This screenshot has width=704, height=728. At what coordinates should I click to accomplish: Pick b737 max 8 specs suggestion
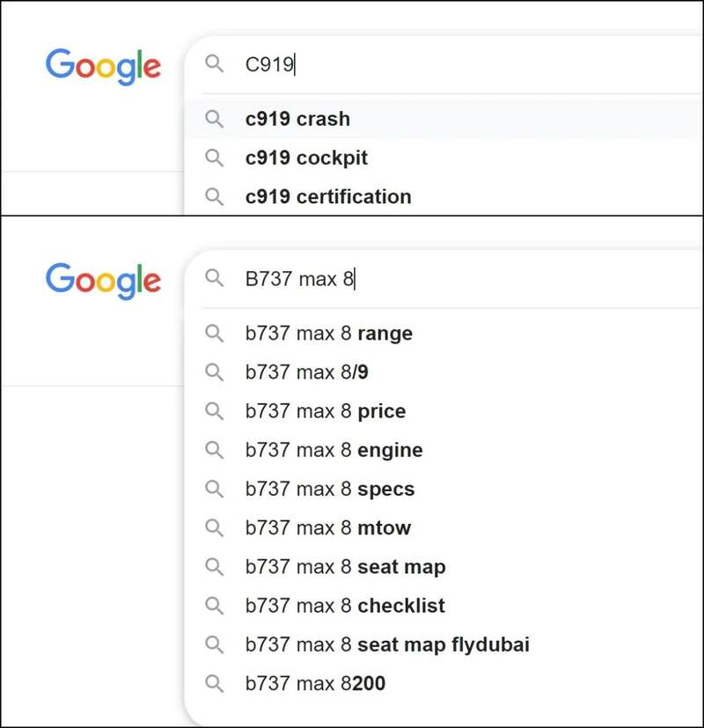coord(329,489)
